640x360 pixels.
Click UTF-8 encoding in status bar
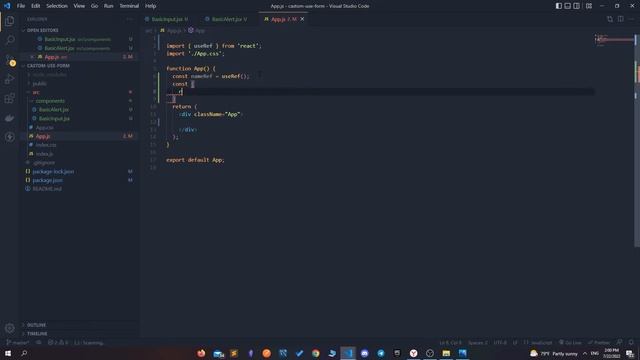pos(500,342)
